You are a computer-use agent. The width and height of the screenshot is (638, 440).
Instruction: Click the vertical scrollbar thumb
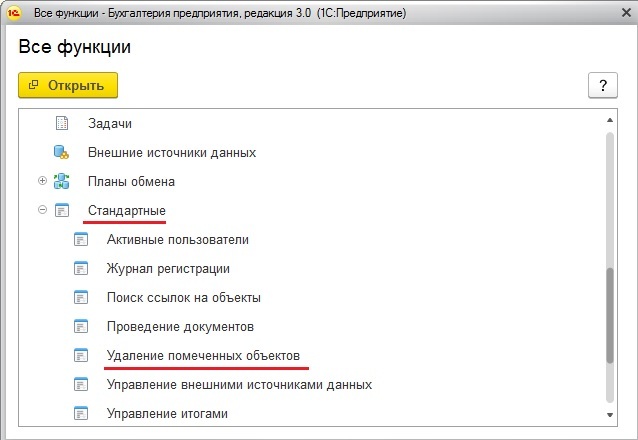click(608, 315)
